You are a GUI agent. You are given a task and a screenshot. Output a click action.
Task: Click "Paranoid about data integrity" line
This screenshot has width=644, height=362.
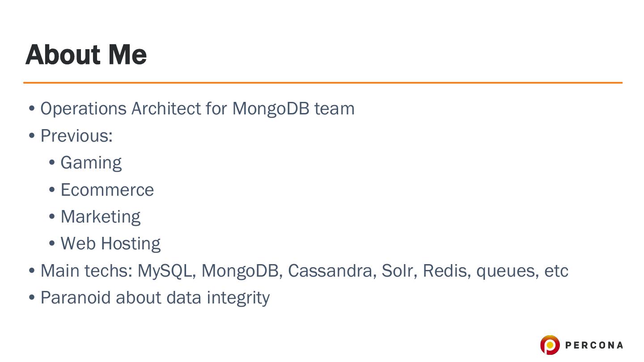155,298
